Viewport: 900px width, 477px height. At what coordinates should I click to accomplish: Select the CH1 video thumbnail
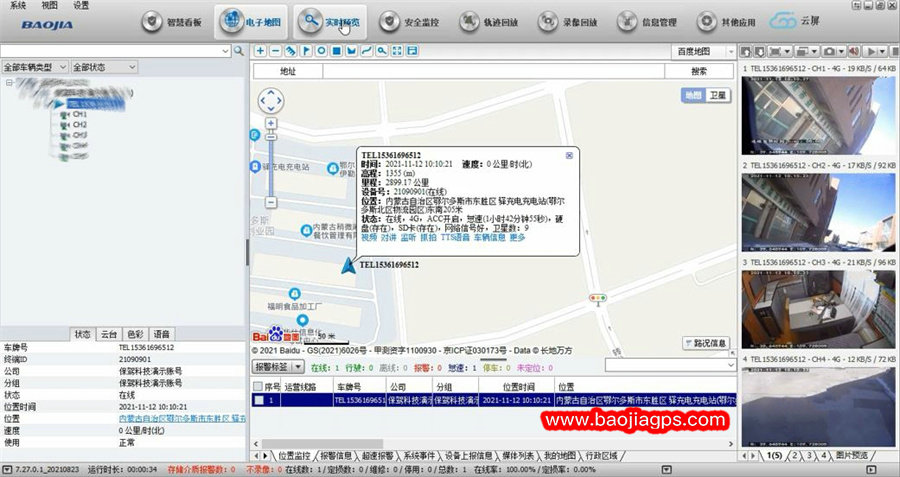818,115
